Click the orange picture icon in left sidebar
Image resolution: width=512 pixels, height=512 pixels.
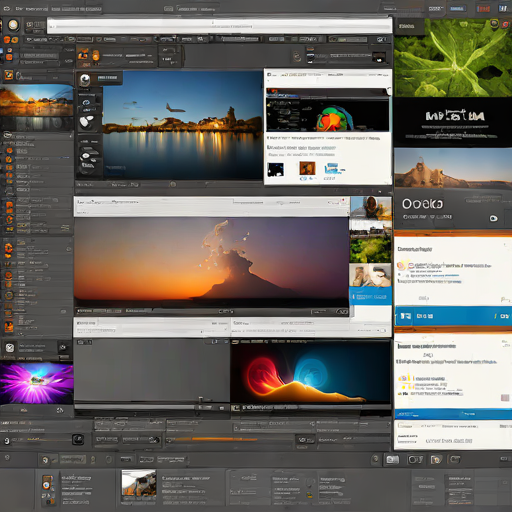9,75
